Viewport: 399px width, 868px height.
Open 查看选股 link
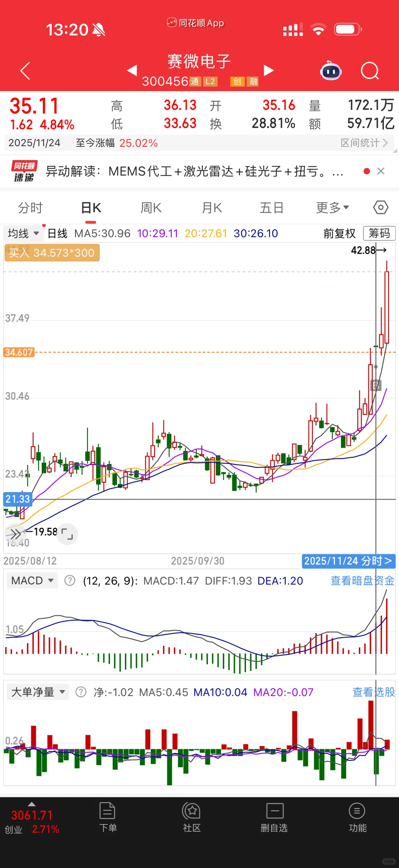374,692
